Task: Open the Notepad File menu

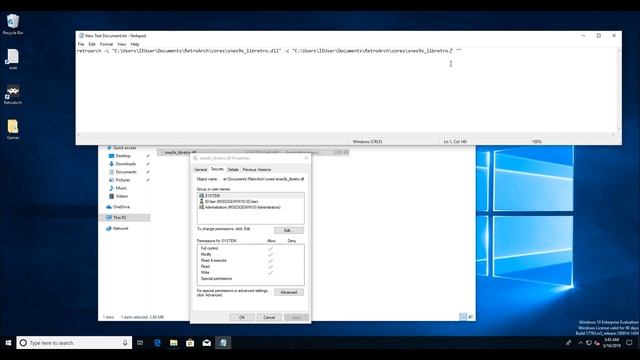Action: point(81,44)
